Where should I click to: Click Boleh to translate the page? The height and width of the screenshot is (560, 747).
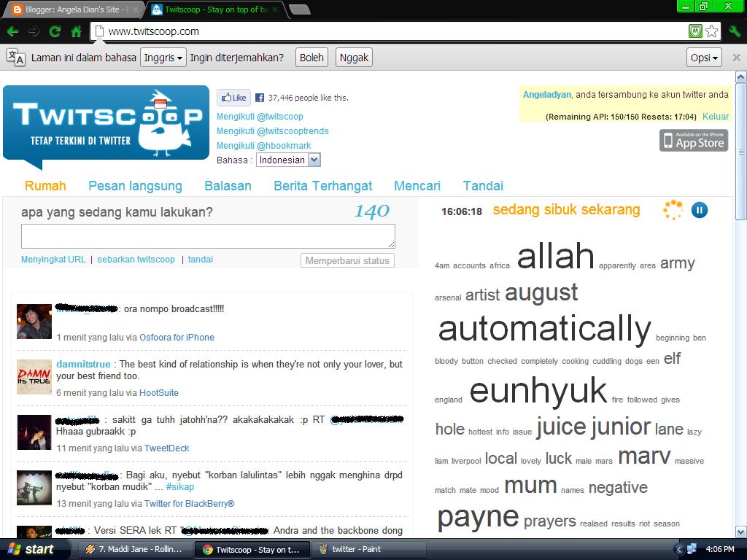(x=311, y=58)
